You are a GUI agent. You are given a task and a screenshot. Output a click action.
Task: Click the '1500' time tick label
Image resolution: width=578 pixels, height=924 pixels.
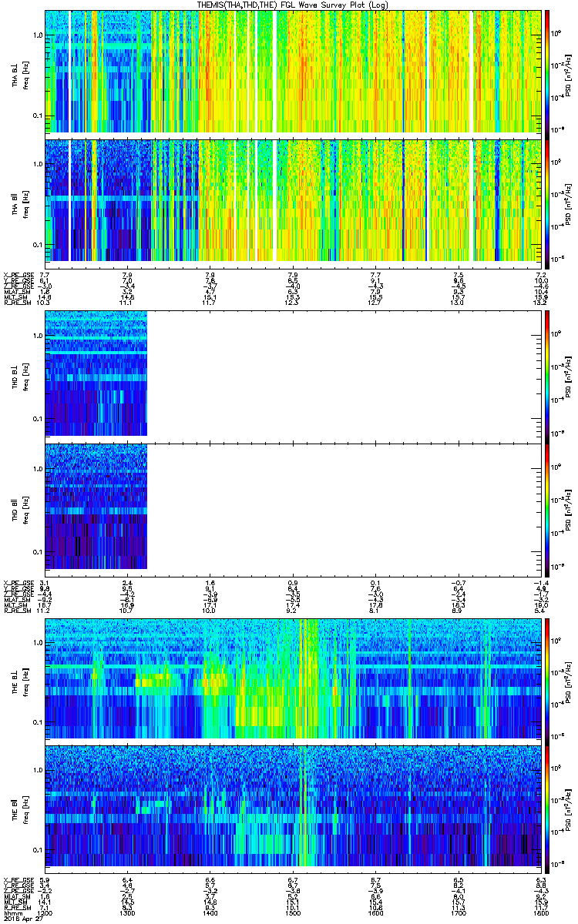point(293,912)
